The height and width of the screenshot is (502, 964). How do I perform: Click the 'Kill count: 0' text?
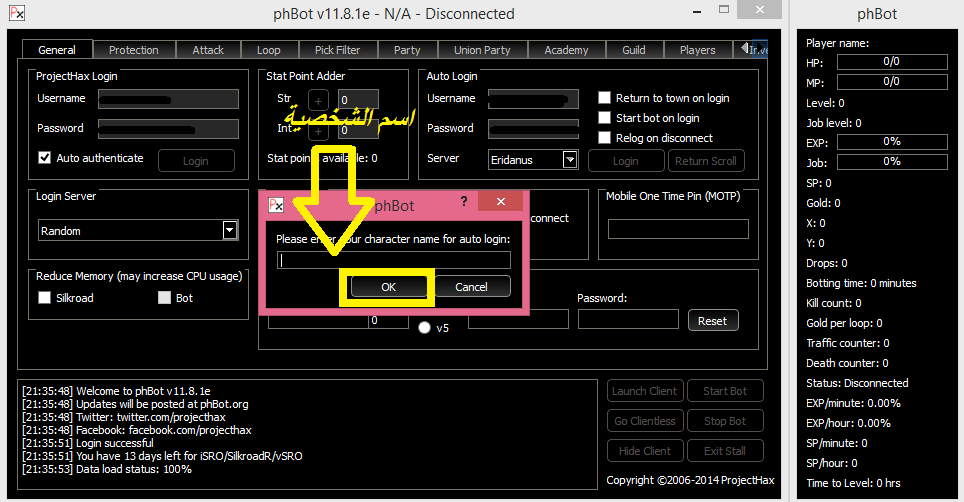pyautogui.click(x=834, y=303)
